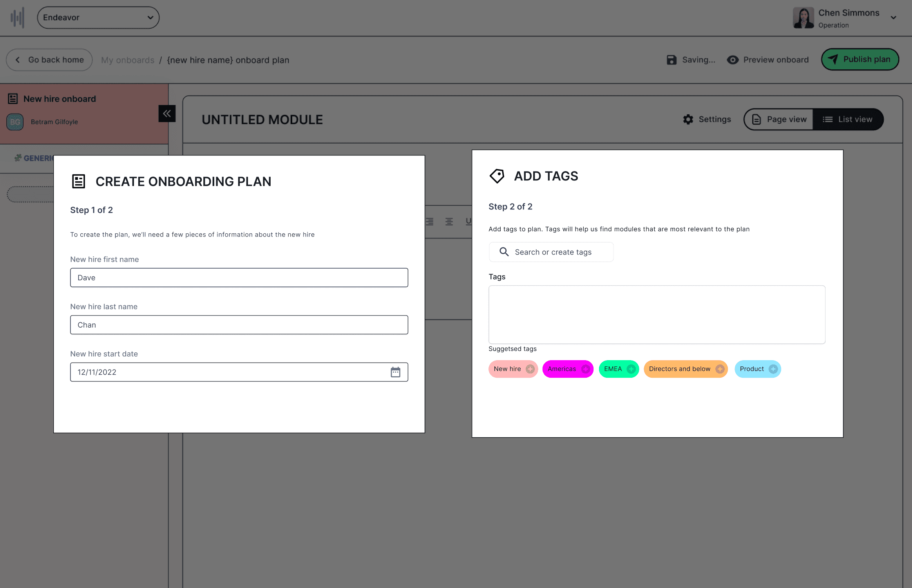Click the search magnifier icon in tags
The height and width of the screenshot is (588, 912).
(x=504, y=252)
